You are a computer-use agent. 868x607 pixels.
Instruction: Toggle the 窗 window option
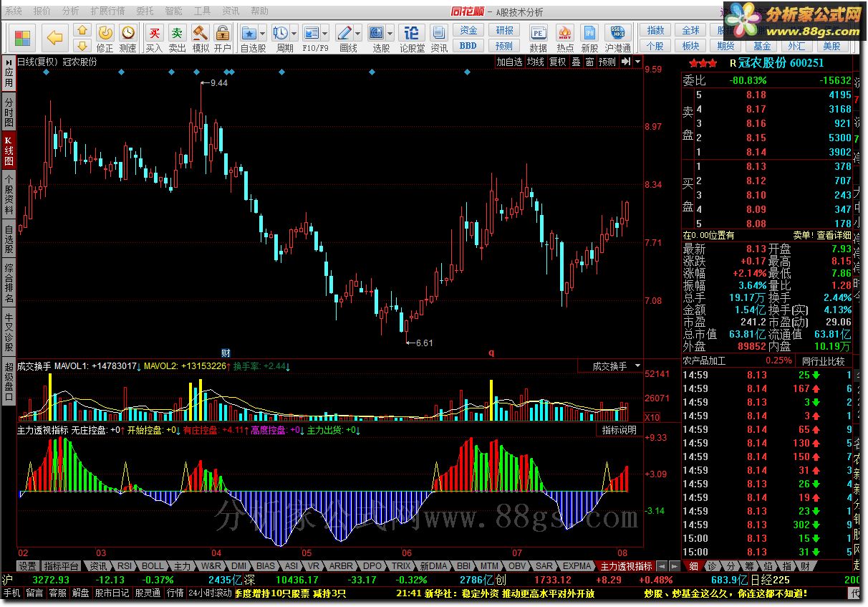(589, 62)
